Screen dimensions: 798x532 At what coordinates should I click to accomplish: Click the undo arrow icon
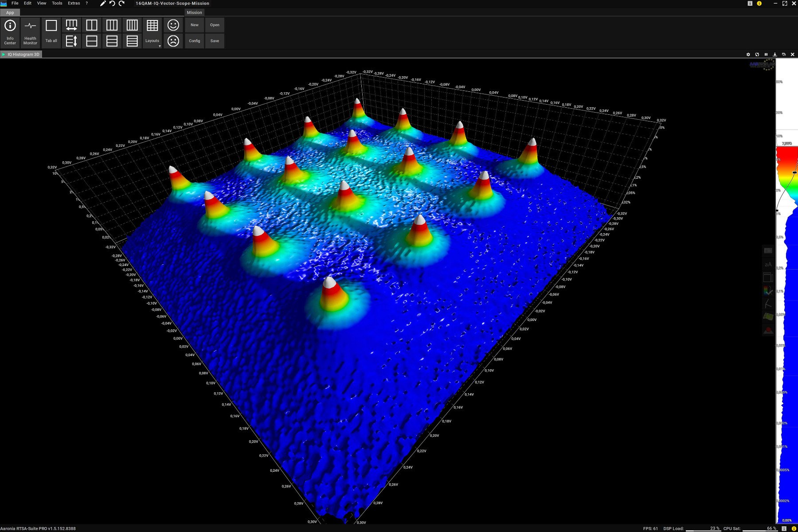coord(112,3)
